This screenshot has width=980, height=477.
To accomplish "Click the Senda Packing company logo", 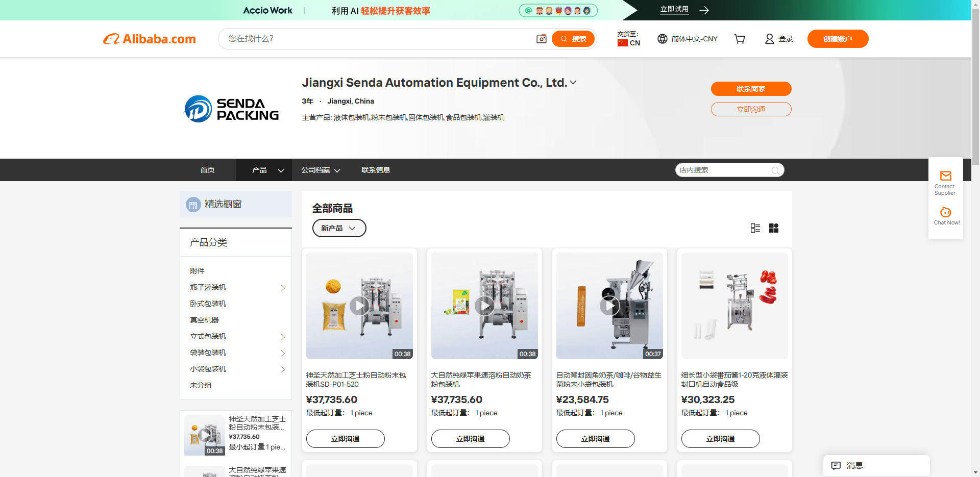I will click(x=232, y=109).
